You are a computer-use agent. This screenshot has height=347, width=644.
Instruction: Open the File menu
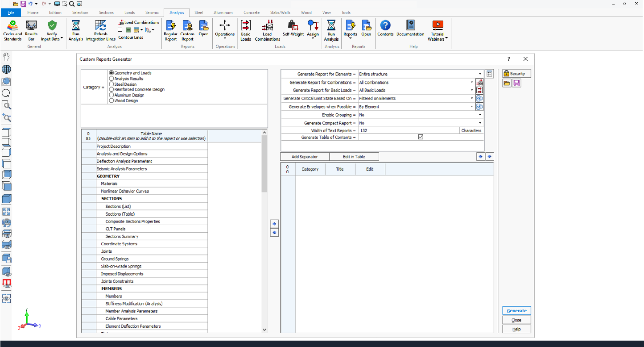[x=10, y=12]
